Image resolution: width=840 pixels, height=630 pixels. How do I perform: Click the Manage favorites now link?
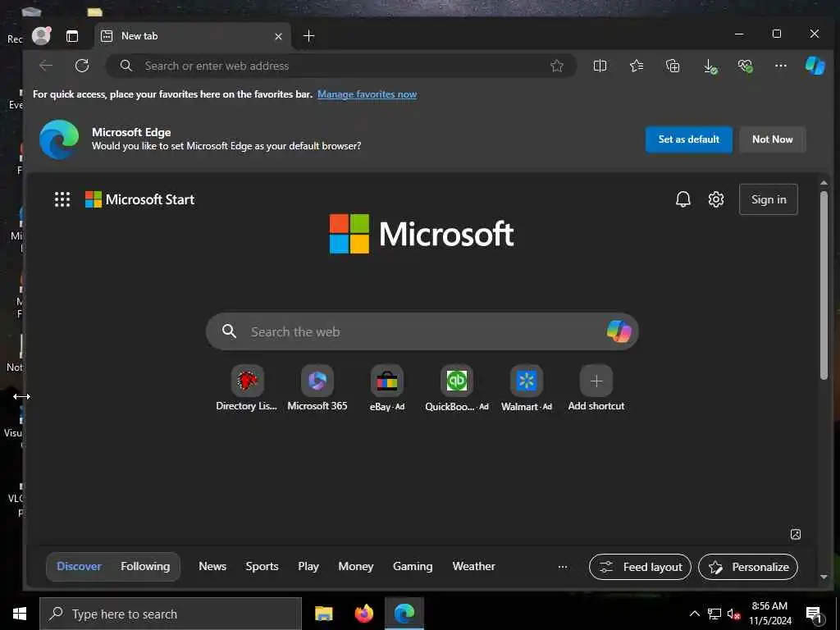pos(367,94)
